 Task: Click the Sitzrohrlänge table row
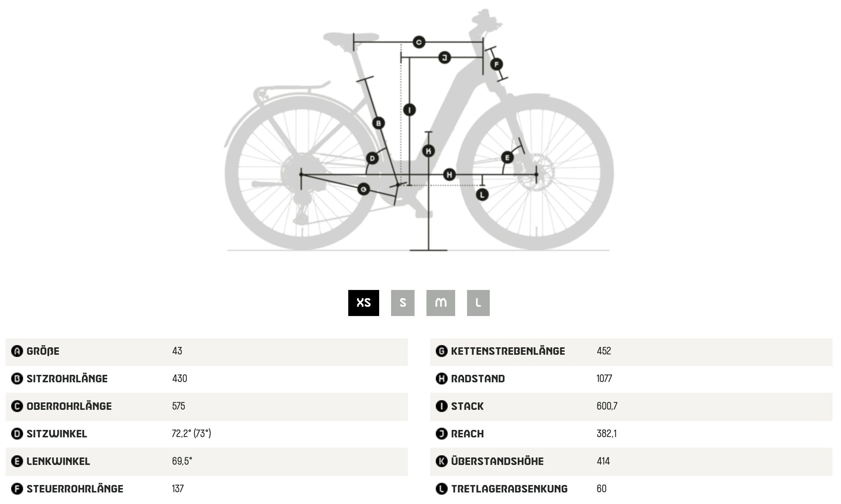[207, 379]
